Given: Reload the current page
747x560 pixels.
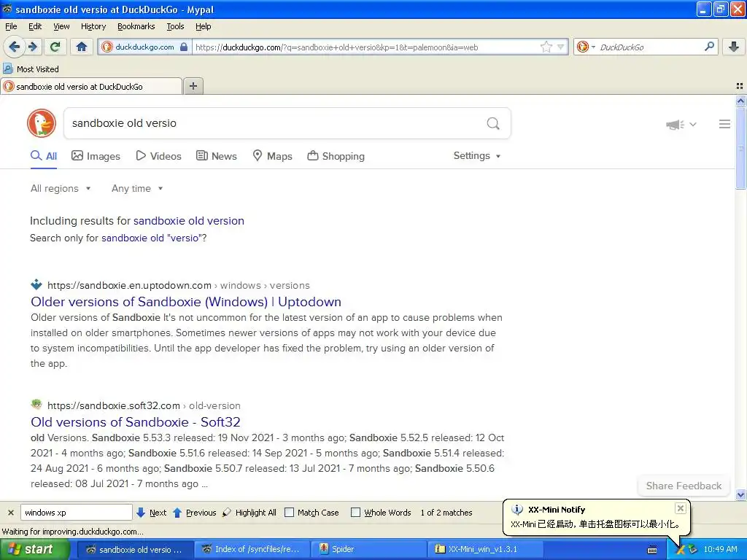Looking at the screenshot, I should [55, 47].
